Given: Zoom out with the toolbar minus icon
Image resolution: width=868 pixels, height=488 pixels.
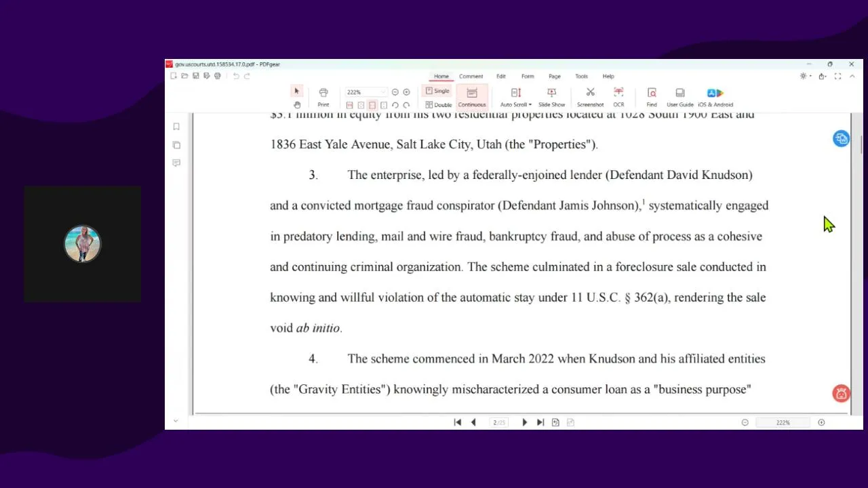Looking at the screenshot, I should pyautogui.click(x=395, y=92).
